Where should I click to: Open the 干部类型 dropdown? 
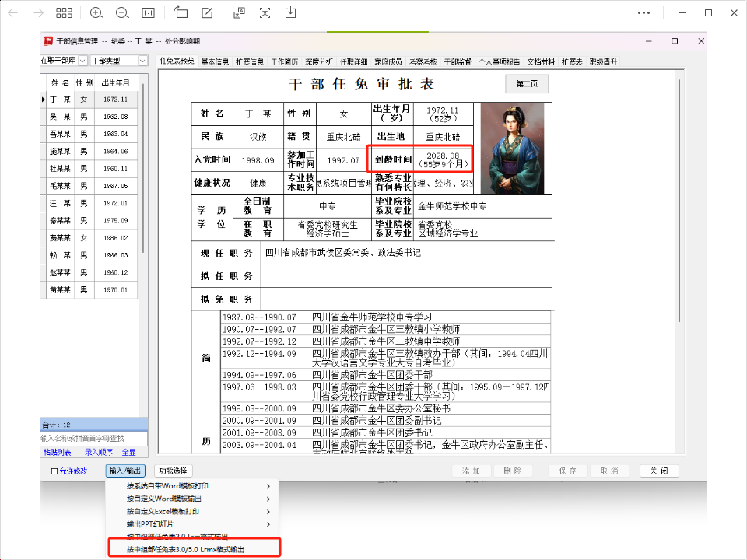click(x=142, y=61)
